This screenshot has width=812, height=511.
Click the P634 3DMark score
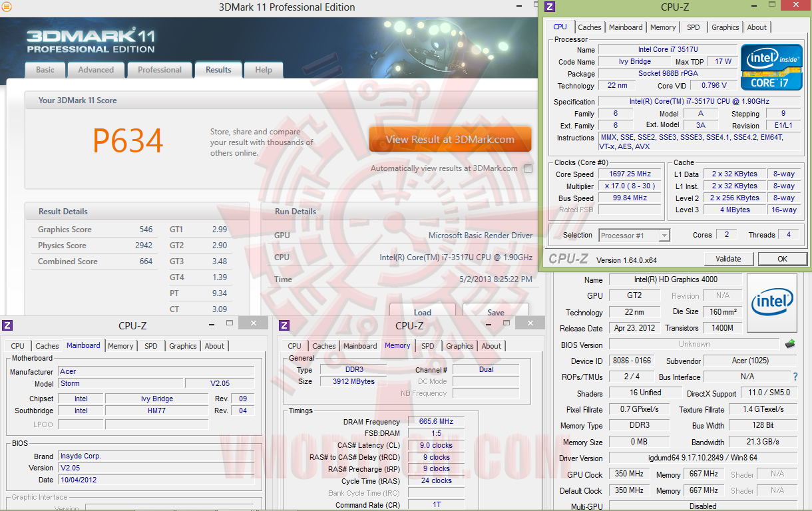click(128, 140)
